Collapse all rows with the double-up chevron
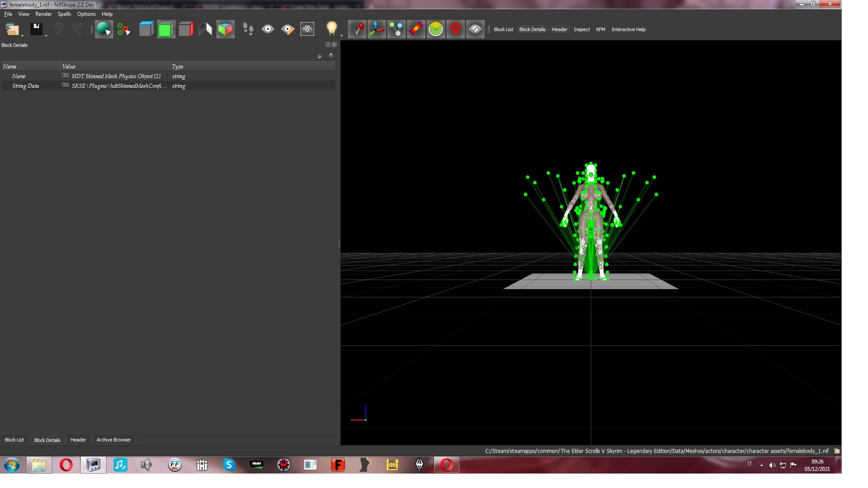 [331, 55]
